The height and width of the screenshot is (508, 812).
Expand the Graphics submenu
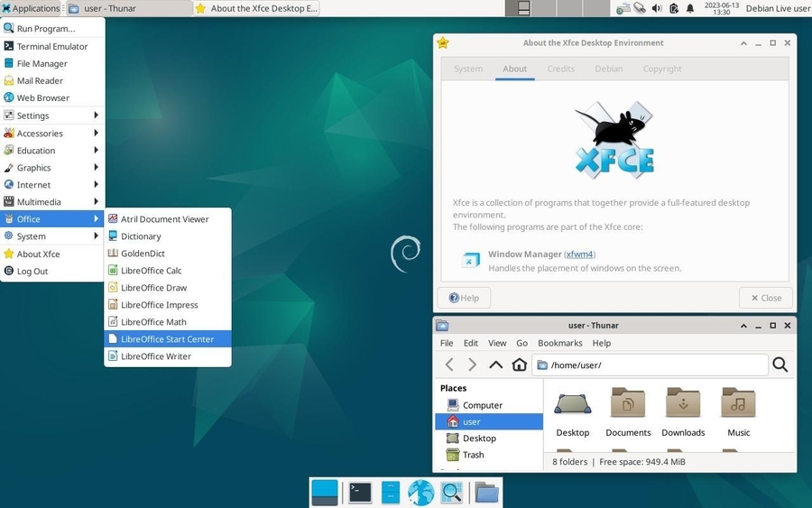(53, 167)
